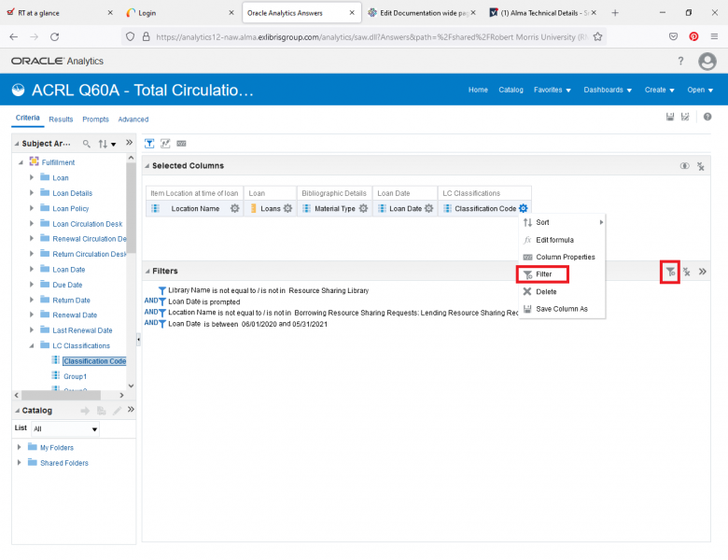The height and width of the screenshot is (560, 728).
Task: Click the filter toolbar icon above Selected Columns
Action: (x=149, y=144)
